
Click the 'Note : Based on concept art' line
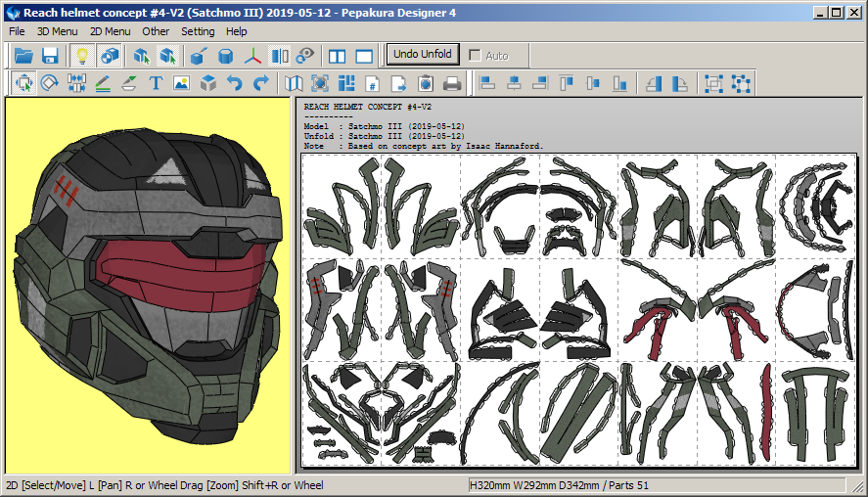424,146
